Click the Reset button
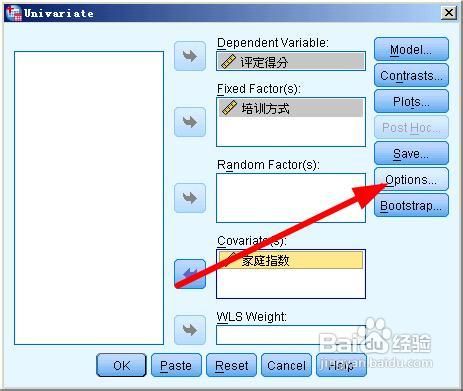 click(x=231, y=365)
